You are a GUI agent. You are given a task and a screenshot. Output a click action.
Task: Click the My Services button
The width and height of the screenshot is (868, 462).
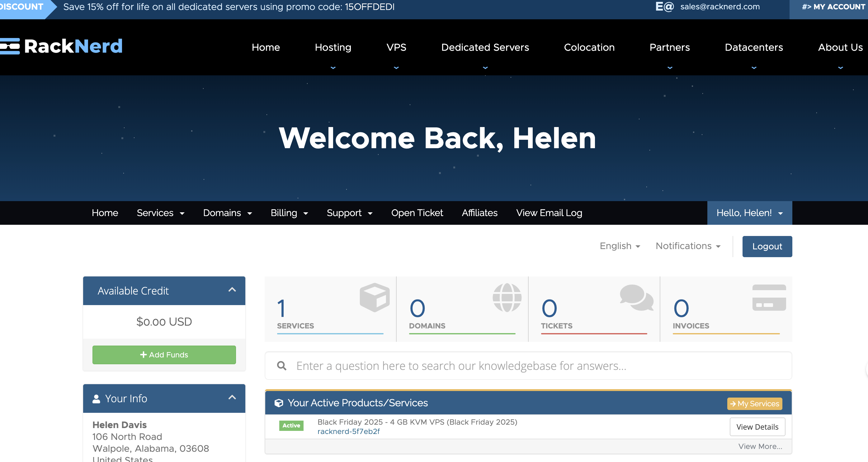pos(755,403)
